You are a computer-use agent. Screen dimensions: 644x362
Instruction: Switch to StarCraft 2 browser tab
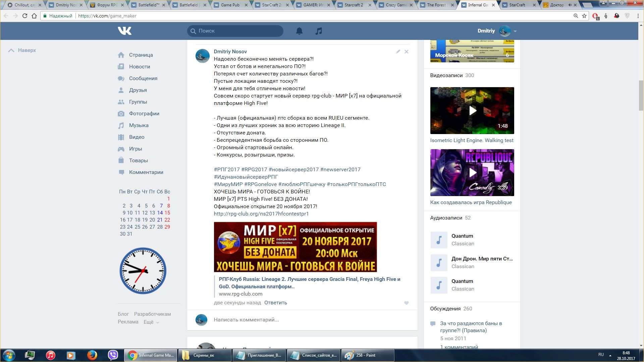(x=271, y=5)
